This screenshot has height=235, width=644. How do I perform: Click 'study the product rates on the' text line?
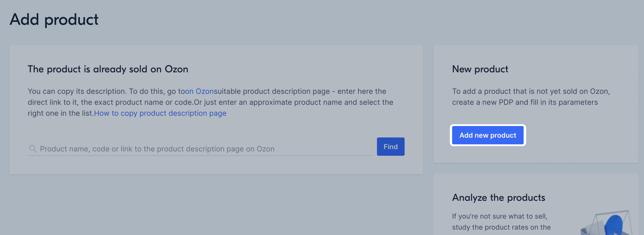(x=501, y=227)
